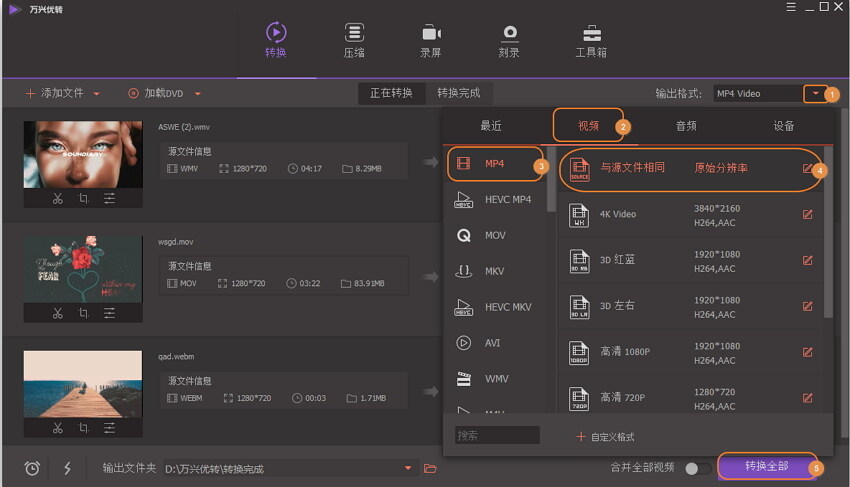Image resolution: width=850 pixels, height=487 pixels.
Task: Click the 搜索 search field
Action: pyautogui.click(x=497, y=436)
